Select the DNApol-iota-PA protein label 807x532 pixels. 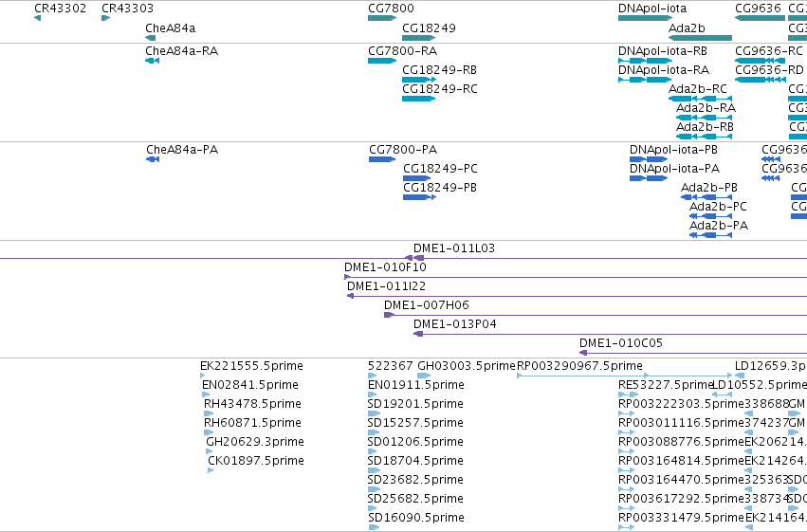(x=675, y=169)
